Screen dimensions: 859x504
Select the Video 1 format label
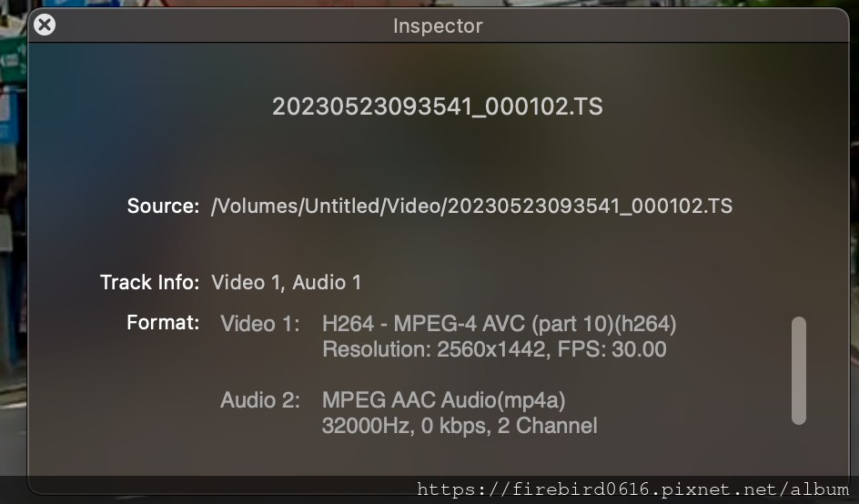259,324
